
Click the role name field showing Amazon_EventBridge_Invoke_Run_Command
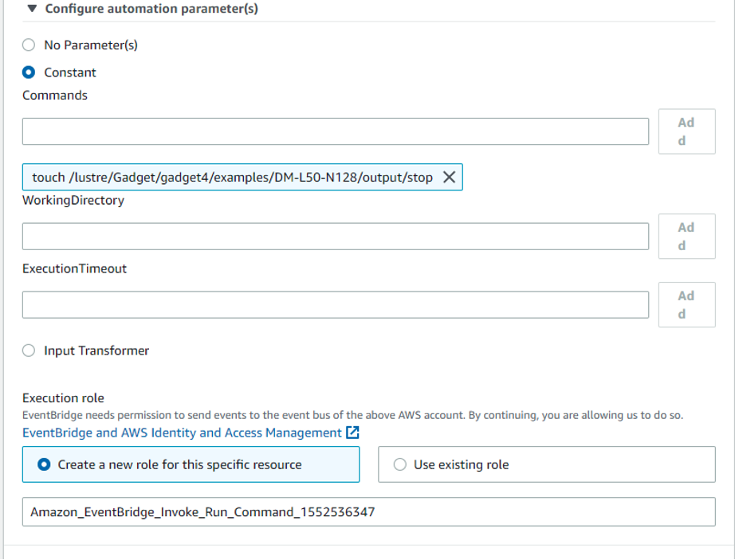click(368, 511)
